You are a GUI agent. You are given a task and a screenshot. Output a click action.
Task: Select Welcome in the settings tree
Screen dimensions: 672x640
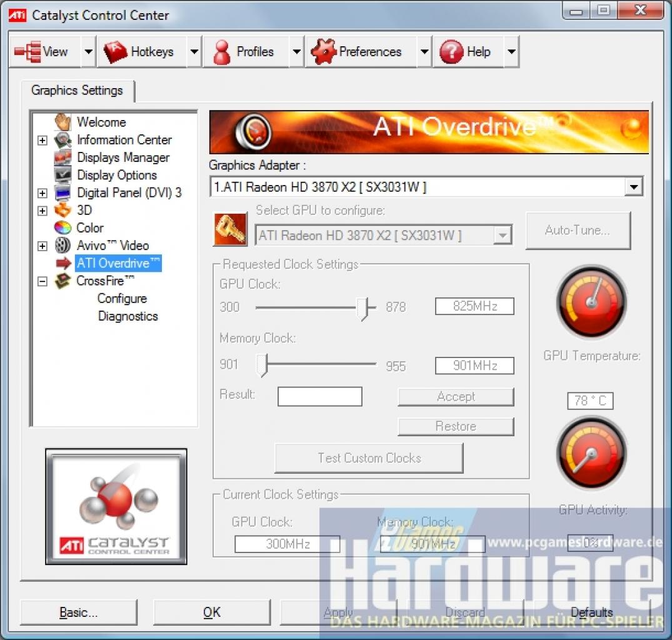101,122
